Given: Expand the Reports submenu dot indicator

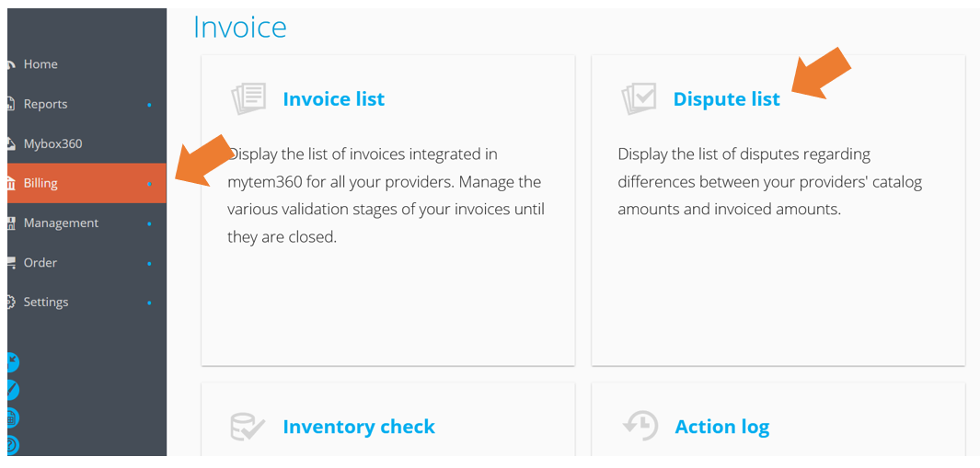Looking at the screenshot, I should pos(149,104).
